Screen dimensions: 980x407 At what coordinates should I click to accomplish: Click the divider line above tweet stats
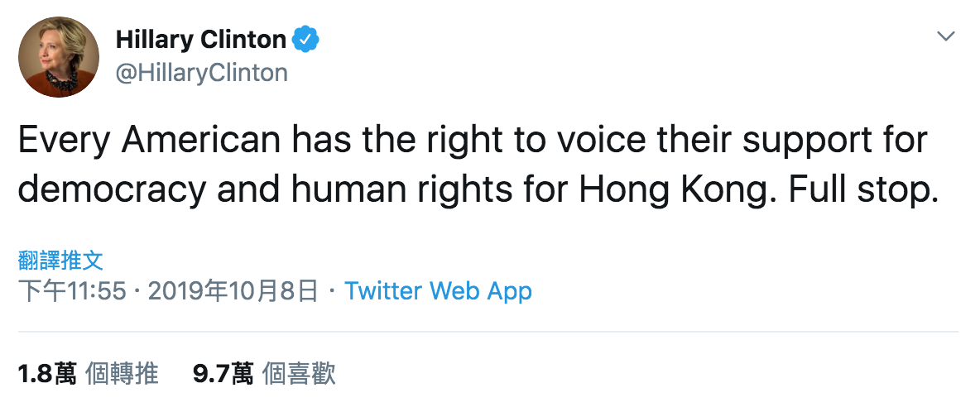coord(488,332)
